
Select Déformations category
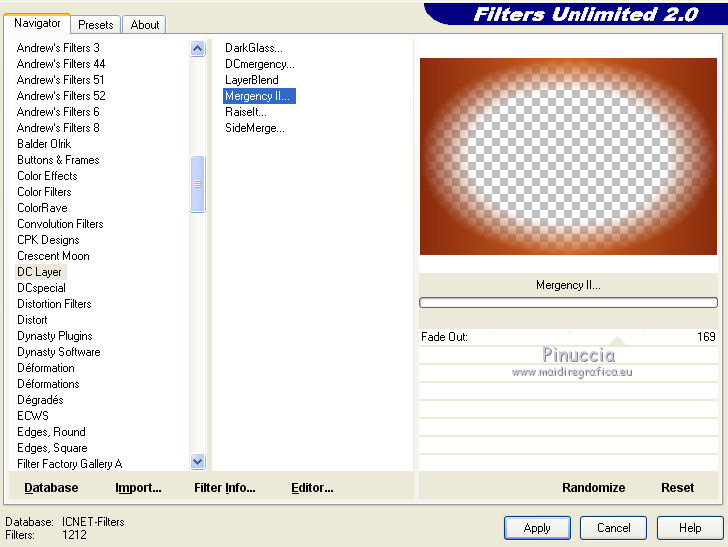point(48,384)
